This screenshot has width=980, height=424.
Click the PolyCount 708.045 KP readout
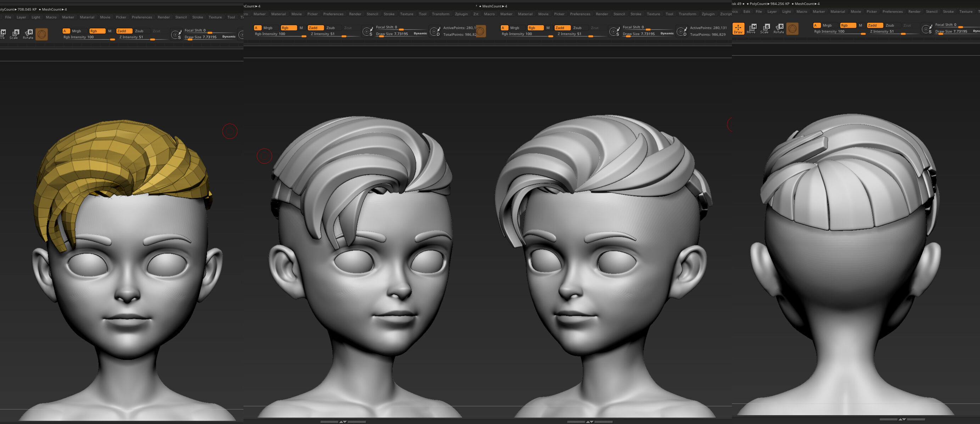[x=18, y=9]
